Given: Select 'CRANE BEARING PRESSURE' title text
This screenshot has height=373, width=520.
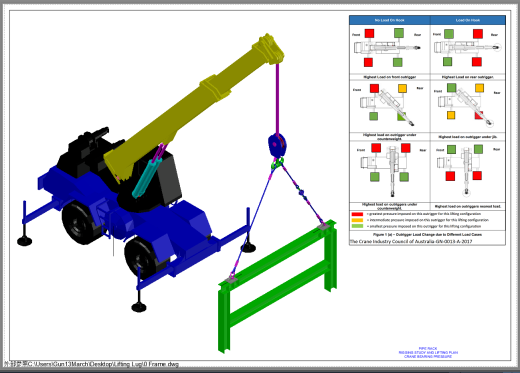Looking at the screenshot, I should 428,356.
